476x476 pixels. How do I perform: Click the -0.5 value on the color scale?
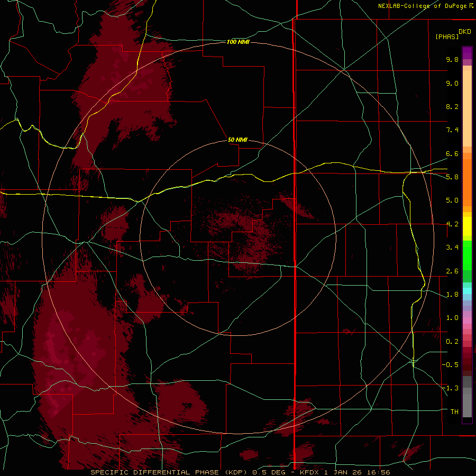(x=450, y=365)
